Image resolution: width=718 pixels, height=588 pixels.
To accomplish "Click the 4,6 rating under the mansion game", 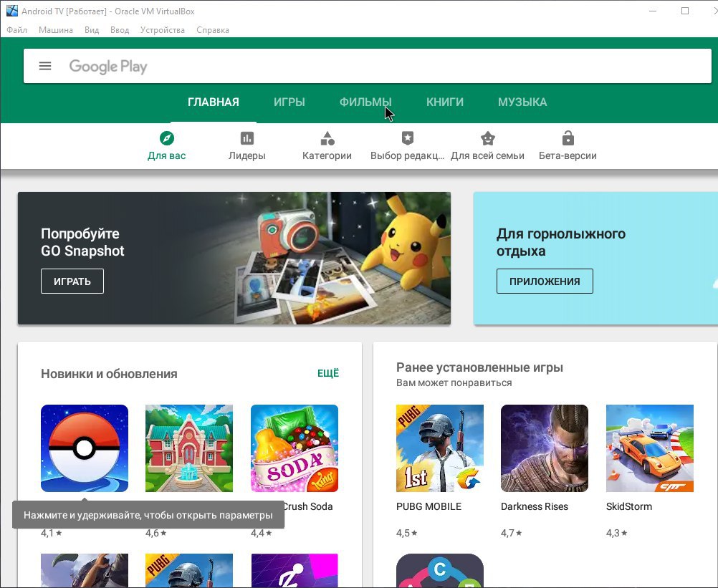I will point(156,533).
